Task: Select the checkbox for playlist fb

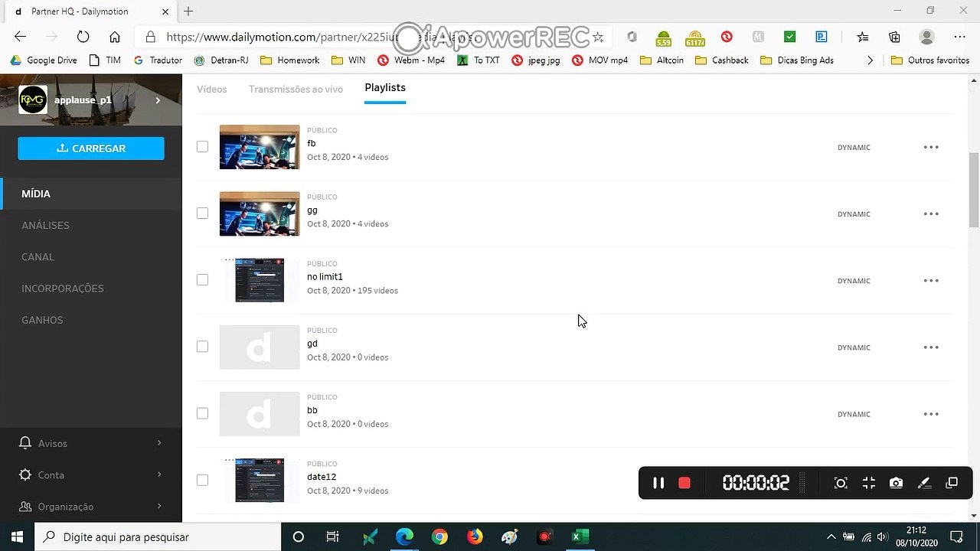Action: point(202,146)
